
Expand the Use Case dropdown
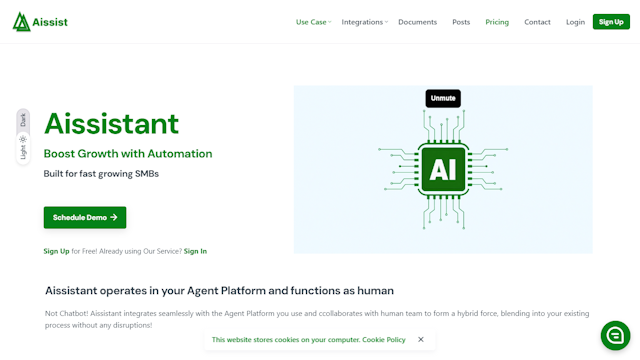tap(313, 22)
